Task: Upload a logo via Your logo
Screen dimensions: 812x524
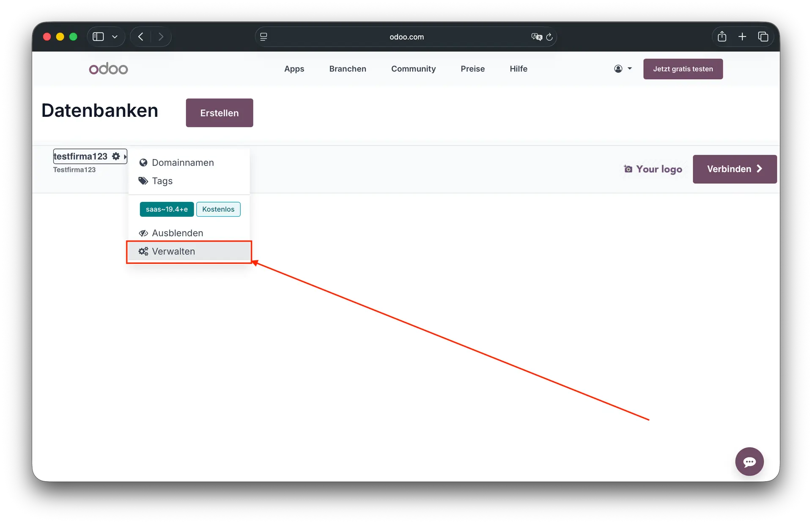Action: pyautogui.click(x=653, y=169)
